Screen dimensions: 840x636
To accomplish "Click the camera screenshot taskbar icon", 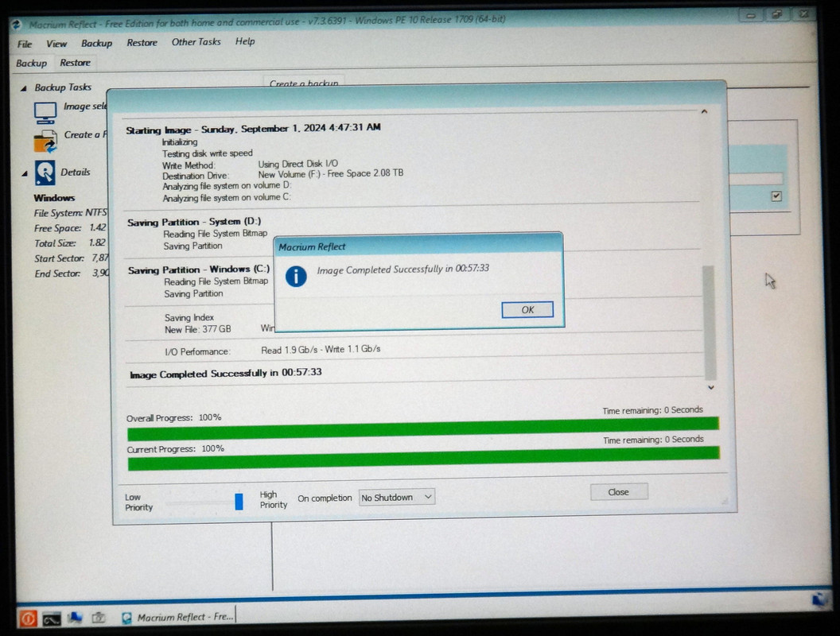I will (x=98, y=619).
